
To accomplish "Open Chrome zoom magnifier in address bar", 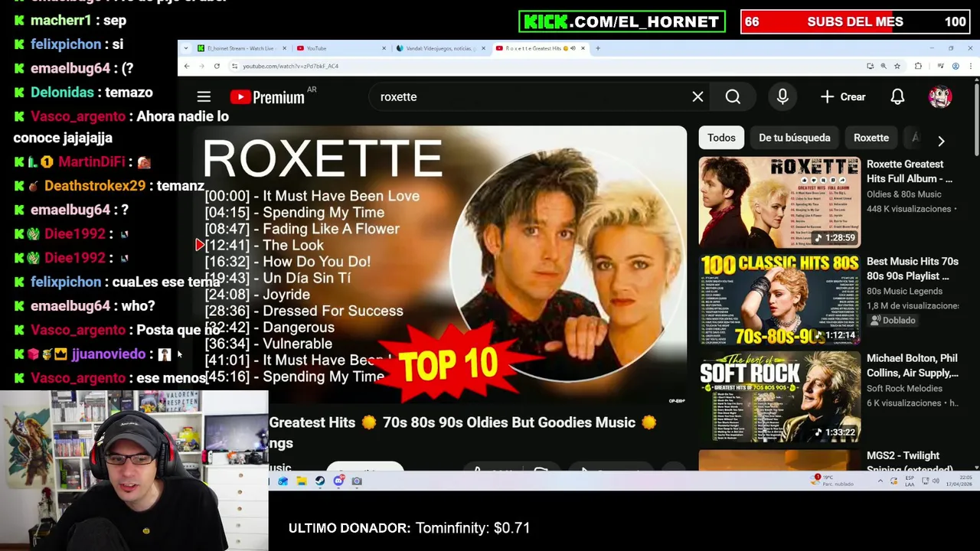I will [884, 67].
